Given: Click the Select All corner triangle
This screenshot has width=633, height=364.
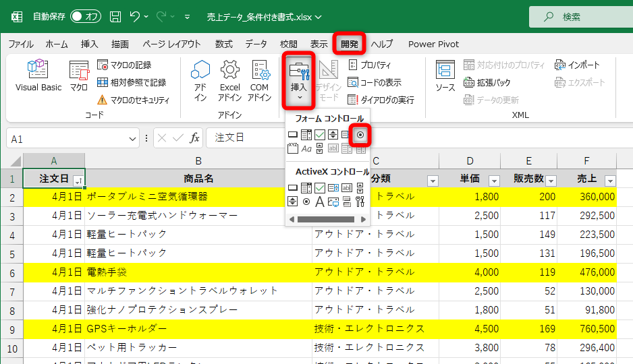Looking at the screenshot, I should point(16,161).
